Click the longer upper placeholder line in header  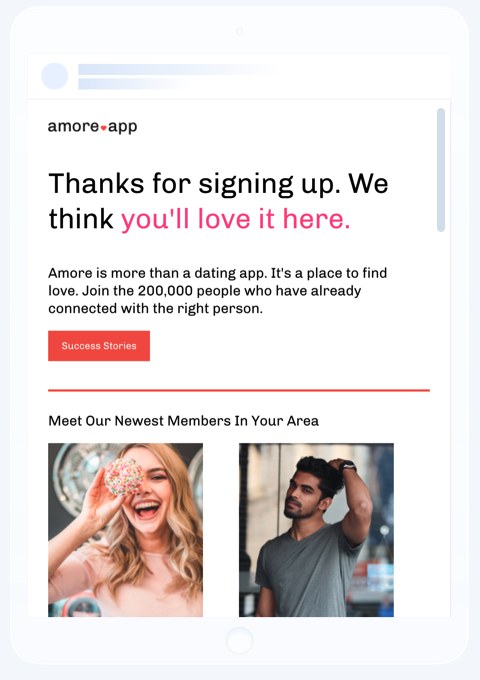point(178,69)
